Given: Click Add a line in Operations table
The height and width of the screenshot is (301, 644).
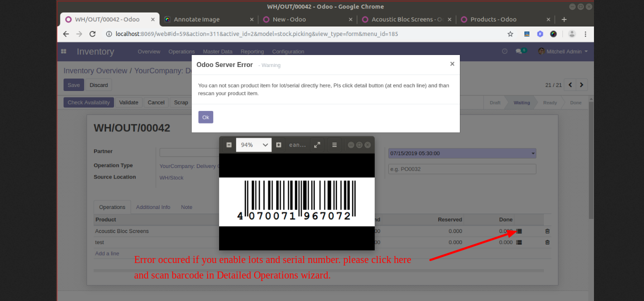Looking at the screenshot, I should click(107, 253).
